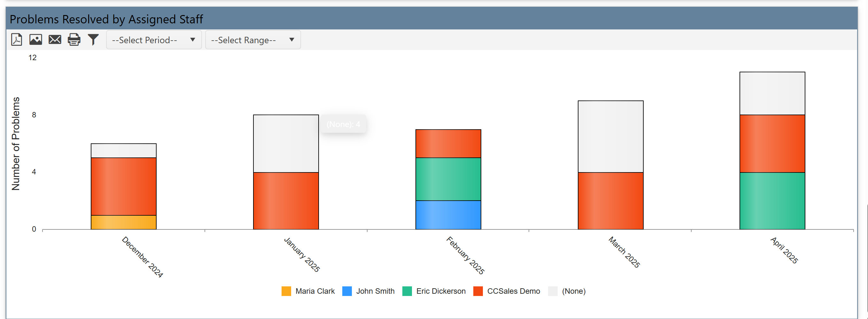This screenshot has width=868, height=319.
Task: Click green Eric Dickerson segment in April 2025
Action: coord(772,201)
